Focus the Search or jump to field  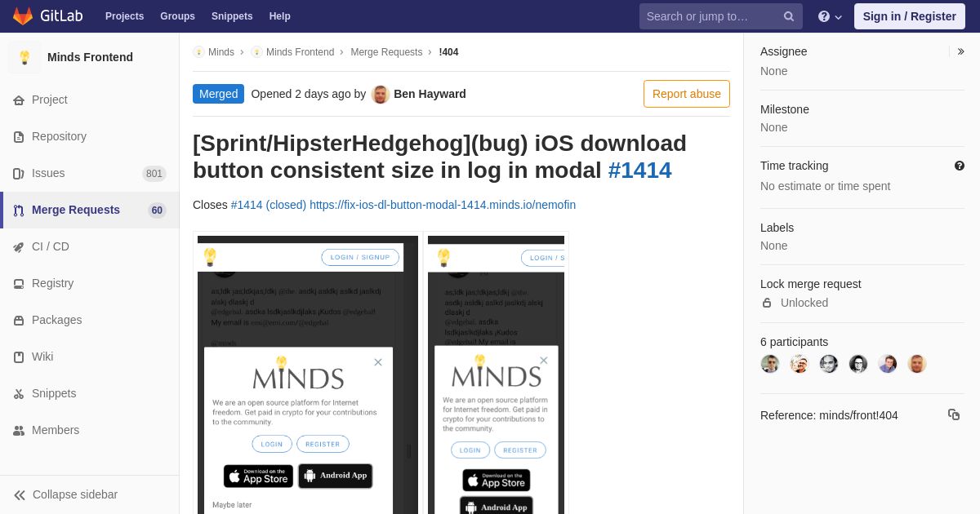tap(721, 16)
